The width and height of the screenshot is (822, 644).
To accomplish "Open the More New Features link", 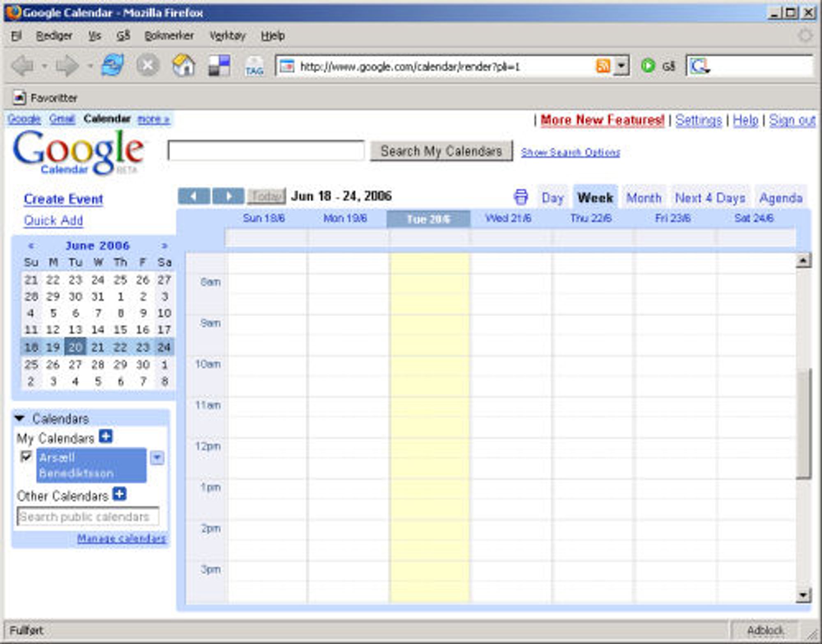I will point(602,120).
